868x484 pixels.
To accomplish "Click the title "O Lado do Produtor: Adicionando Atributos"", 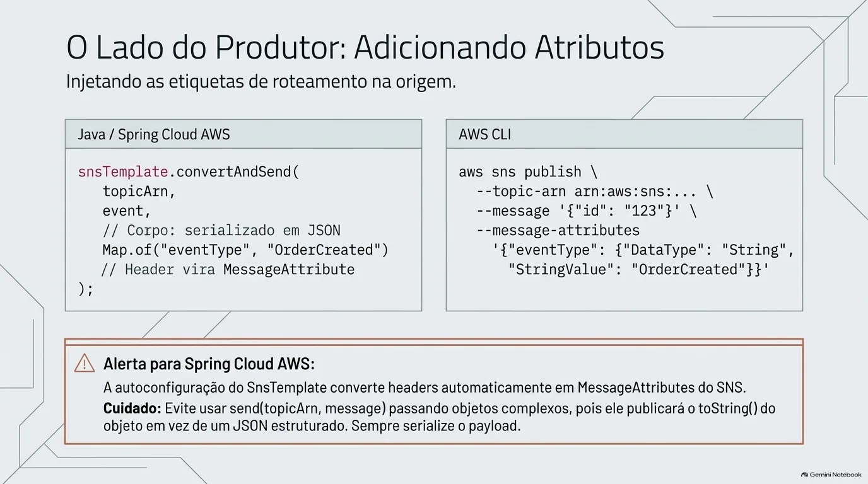I will tap(365, 49).
